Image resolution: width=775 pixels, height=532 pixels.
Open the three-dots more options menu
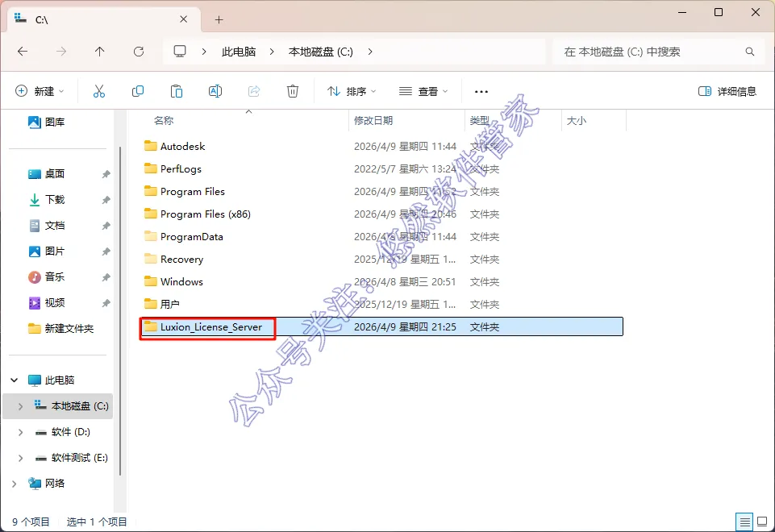click(481, 91)
